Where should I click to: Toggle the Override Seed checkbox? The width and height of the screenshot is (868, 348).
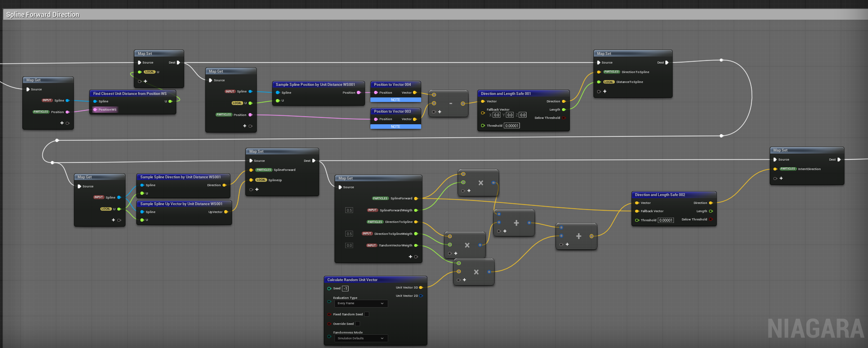(358, 324)
